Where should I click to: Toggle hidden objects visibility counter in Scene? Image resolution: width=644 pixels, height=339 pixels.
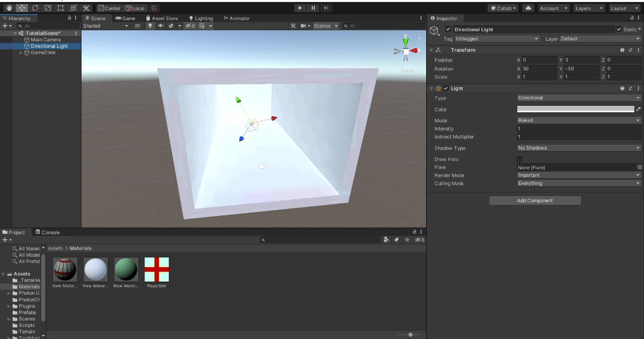point(190,26)
